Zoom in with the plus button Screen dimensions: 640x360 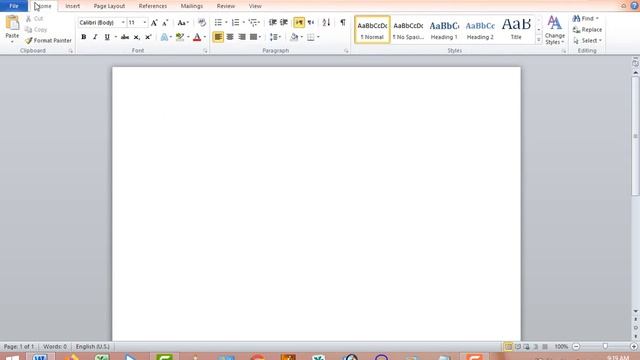634,347
